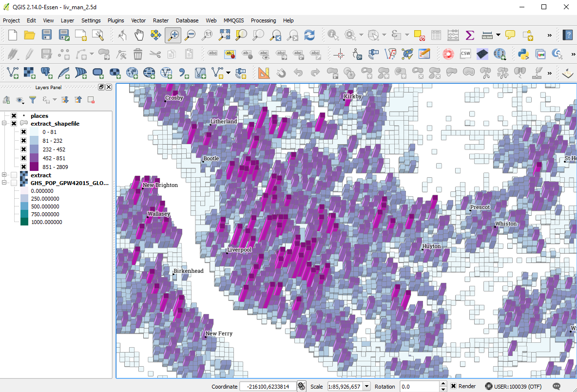Uncheck the 851 - 2809 symbology class
The image size is (577, 392).
coord(23,167)
